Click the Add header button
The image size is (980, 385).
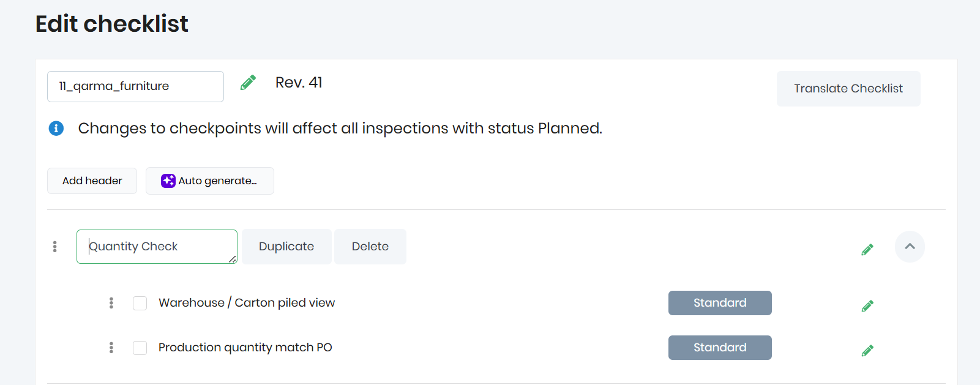click(x=92, y=181)
